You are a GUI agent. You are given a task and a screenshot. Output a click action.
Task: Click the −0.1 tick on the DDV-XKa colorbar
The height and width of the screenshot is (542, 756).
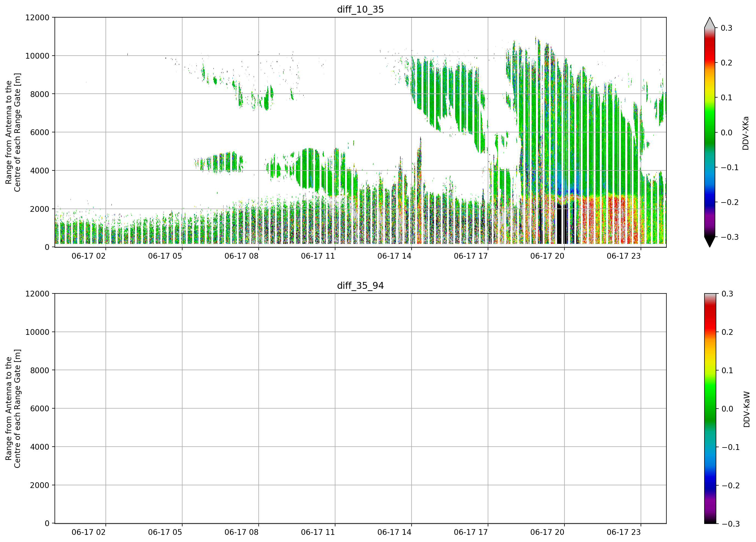[x=729, y=167]
